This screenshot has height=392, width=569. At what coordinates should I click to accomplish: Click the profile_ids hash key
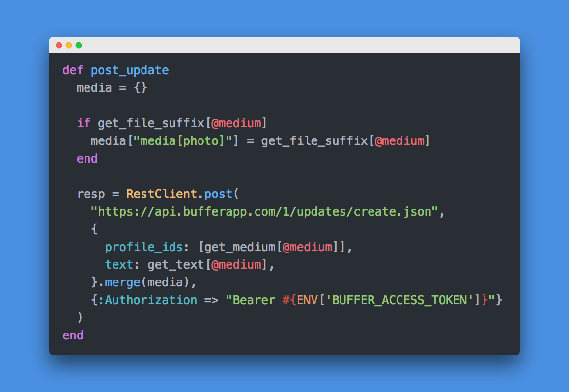tap(143, 247)
